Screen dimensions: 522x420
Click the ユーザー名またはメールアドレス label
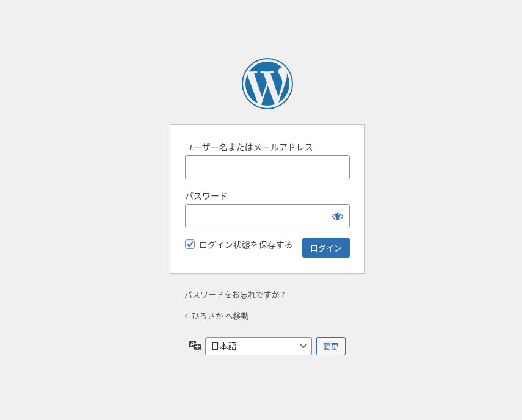(248, 147)
